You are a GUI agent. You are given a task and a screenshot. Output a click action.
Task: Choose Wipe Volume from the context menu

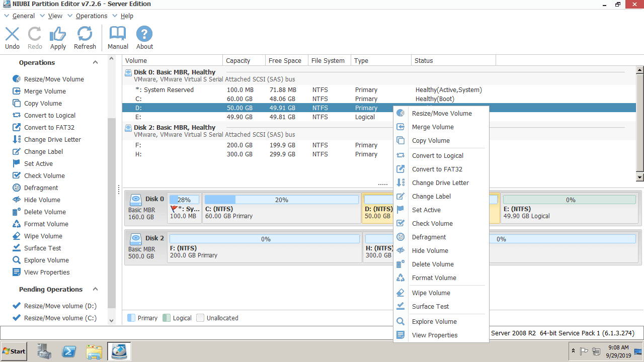pos(431,293)
